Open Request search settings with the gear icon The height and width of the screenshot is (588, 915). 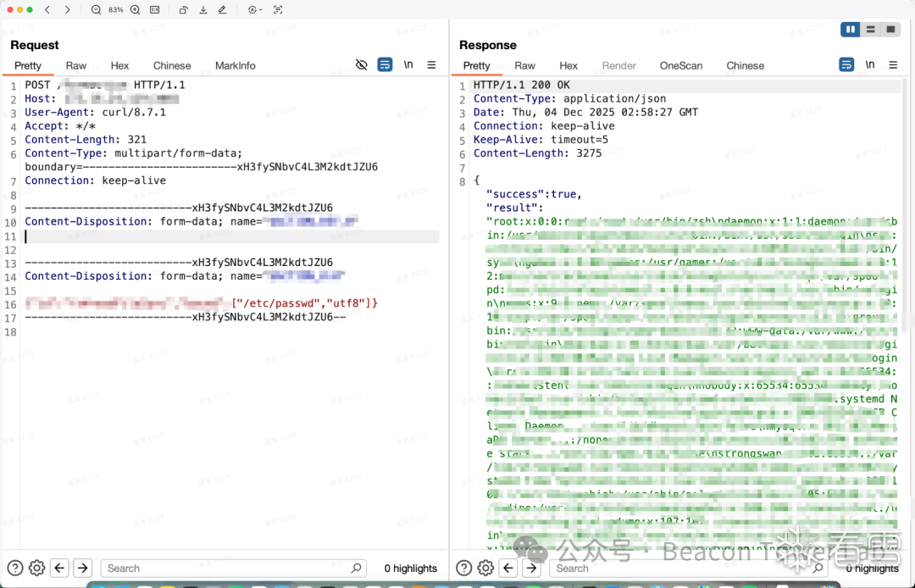36,568
